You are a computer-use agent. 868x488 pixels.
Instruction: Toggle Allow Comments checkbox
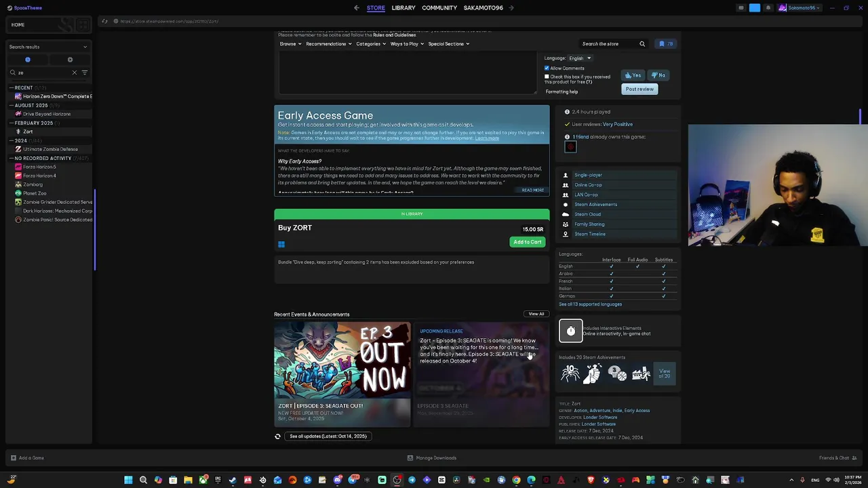547,68
